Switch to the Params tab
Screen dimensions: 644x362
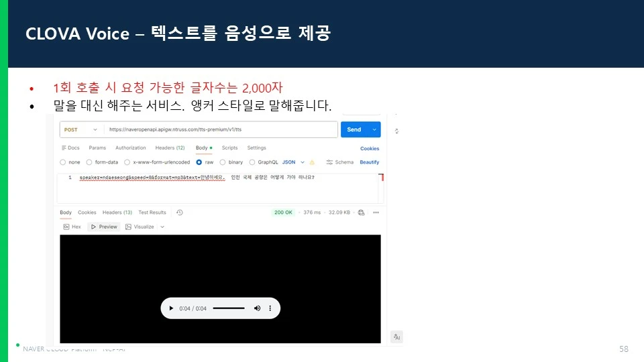coord(97,147)
